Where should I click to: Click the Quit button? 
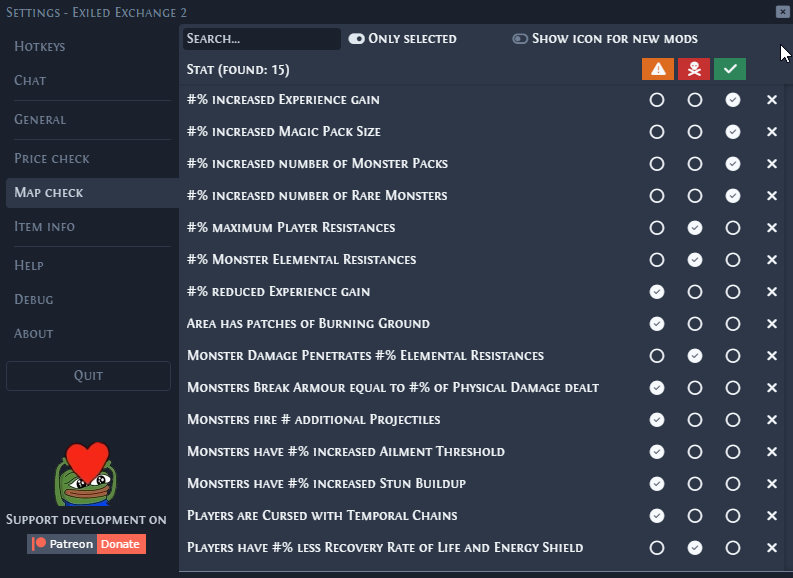[89, 376]
